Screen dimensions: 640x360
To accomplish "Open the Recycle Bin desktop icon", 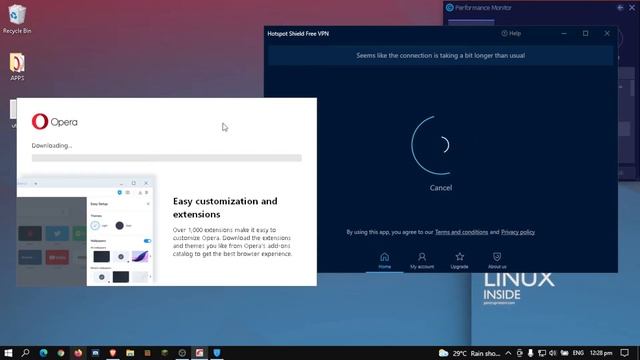I will [17, 19].
